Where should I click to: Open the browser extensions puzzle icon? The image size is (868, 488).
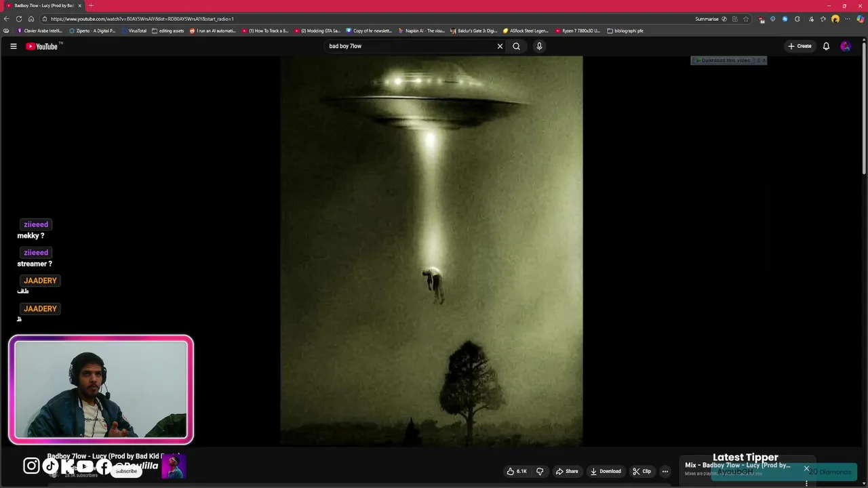[797, 19]
